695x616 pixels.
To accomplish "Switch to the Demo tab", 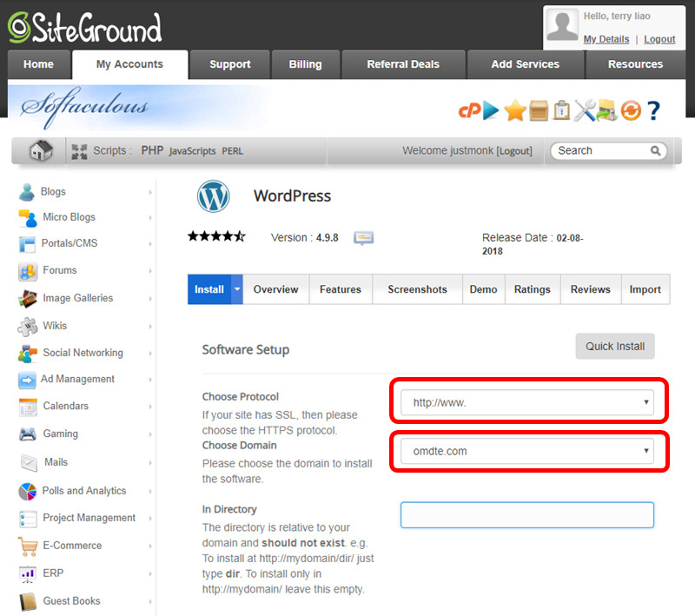I will pyautogui.click(x=484, y=289).
